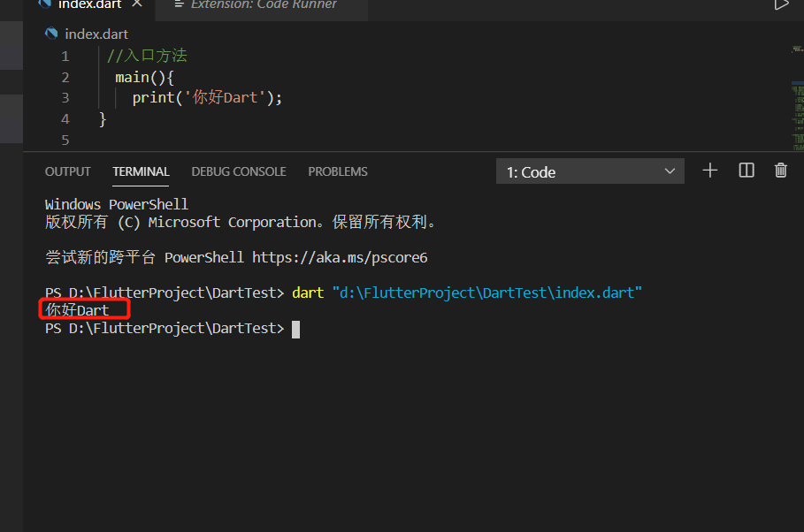
Task: Click the Windows PowerShell header line
Action: (117, 204)
